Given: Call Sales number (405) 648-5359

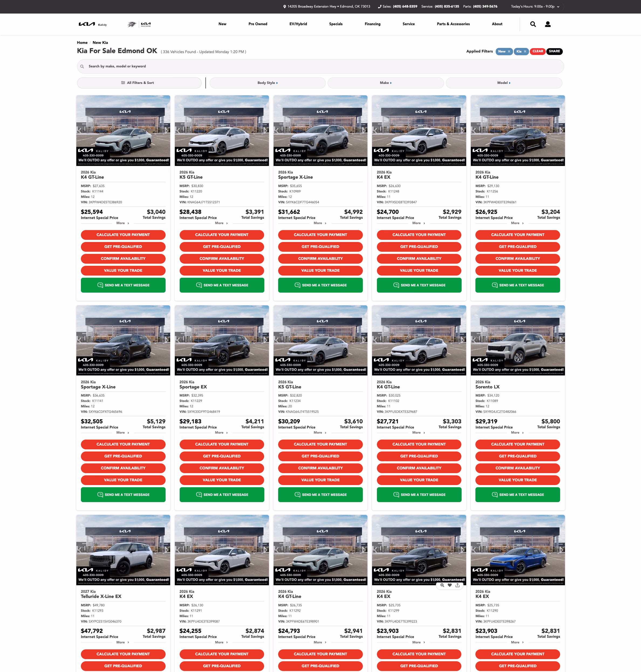Looking at the screenshot, I should tap(405, 6).
